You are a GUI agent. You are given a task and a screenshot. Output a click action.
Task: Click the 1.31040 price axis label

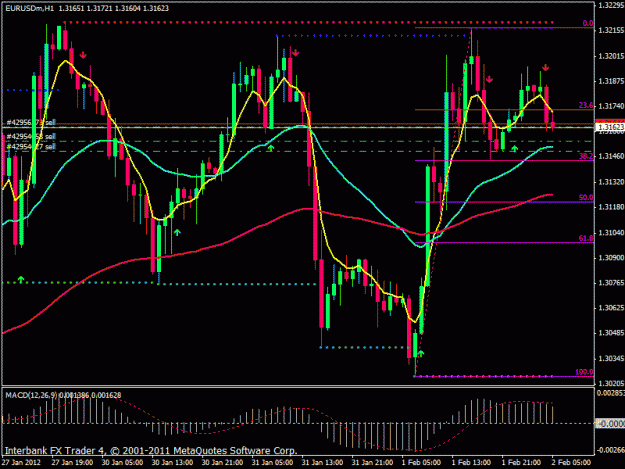pyautogui.click(x=611, y=233)
